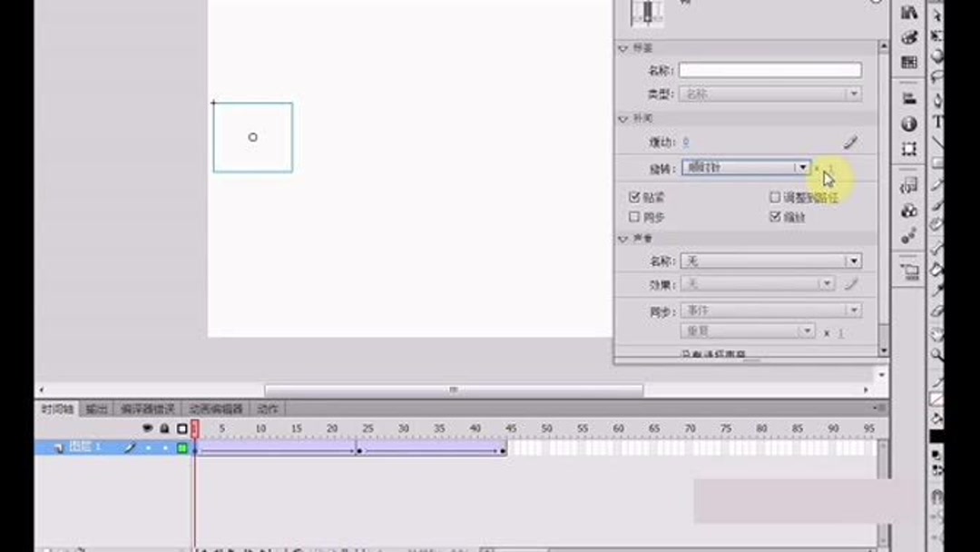Viewport: 980px width, 552px height.
Task: Check the 同步 checkbox in tween options
Action: [635, 214]
